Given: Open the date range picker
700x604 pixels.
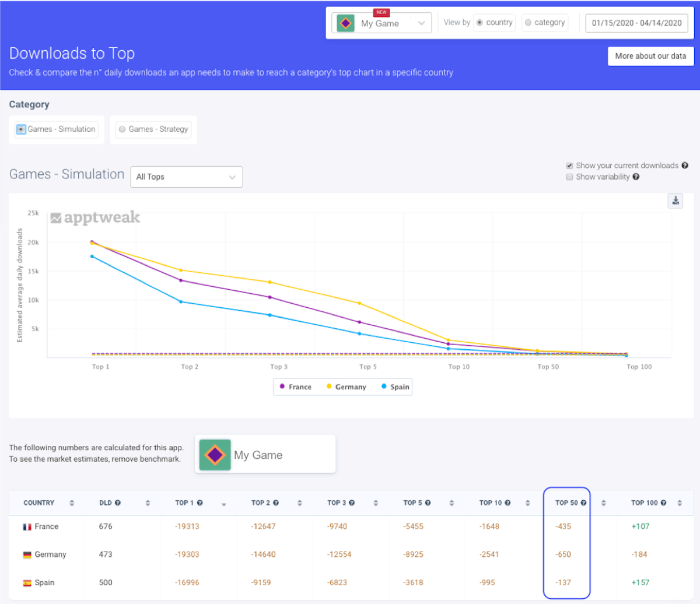Looking at the screenshot, I should (636, 23).
